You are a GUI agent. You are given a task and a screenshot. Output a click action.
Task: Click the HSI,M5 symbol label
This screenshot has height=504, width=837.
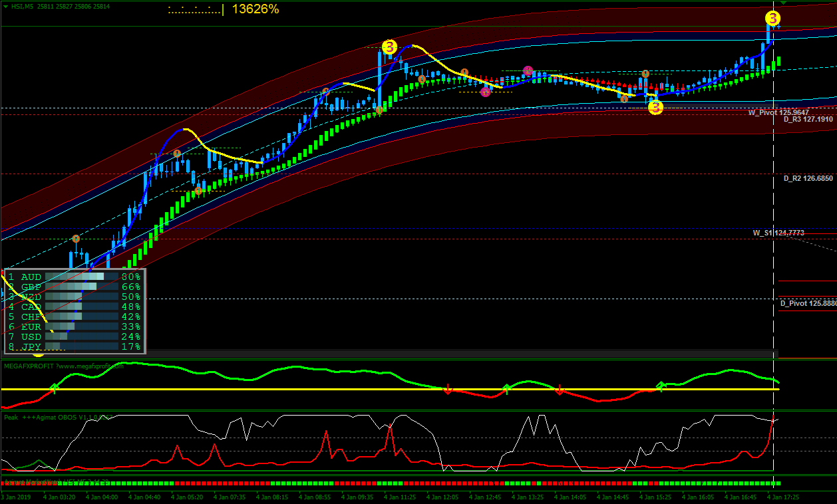22,5
